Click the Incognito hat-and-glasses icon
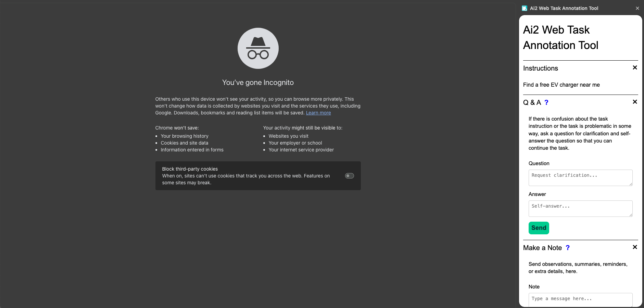The width and height of the screenshot is (644, 308). (258, 48)
